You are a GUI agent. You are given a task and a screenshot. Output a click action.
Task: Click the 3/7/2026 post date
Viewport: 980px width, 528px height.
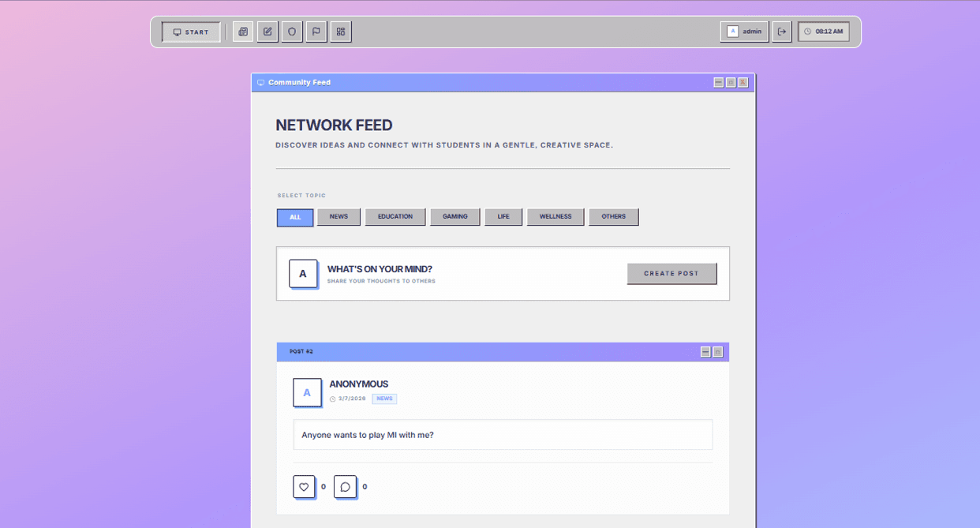[x=352, y=399]
